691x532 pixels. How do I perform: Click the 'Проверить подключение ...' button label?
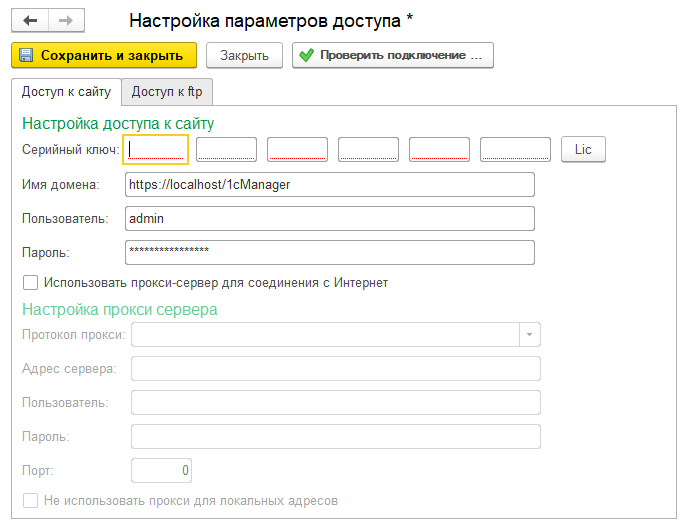(x=401, y=55)
